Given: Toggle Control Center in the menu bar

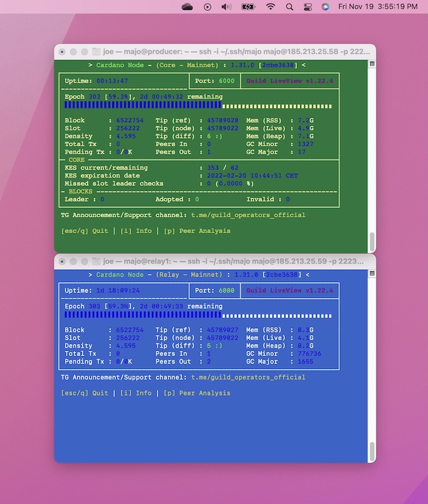Looking at the screenshot, I should [308, 7].
